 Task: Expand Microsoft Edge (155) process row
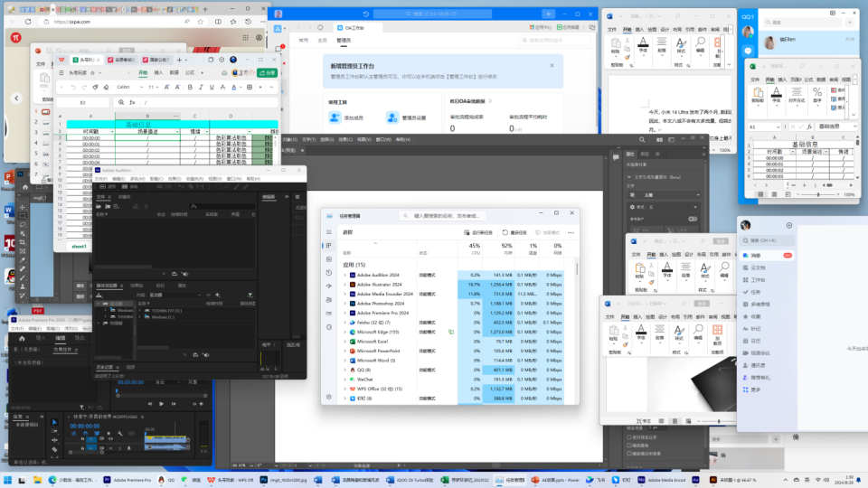coord(344,332)
